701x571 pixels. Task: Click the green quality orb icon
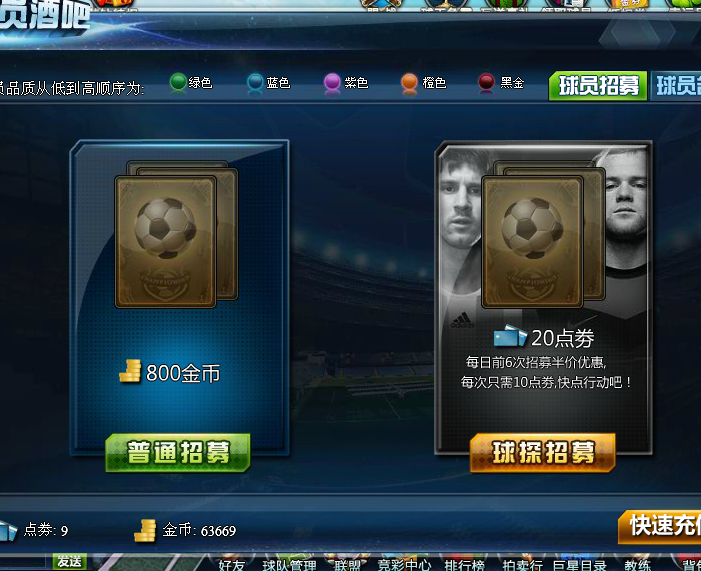pyautogui.click(x=178, y=83)
